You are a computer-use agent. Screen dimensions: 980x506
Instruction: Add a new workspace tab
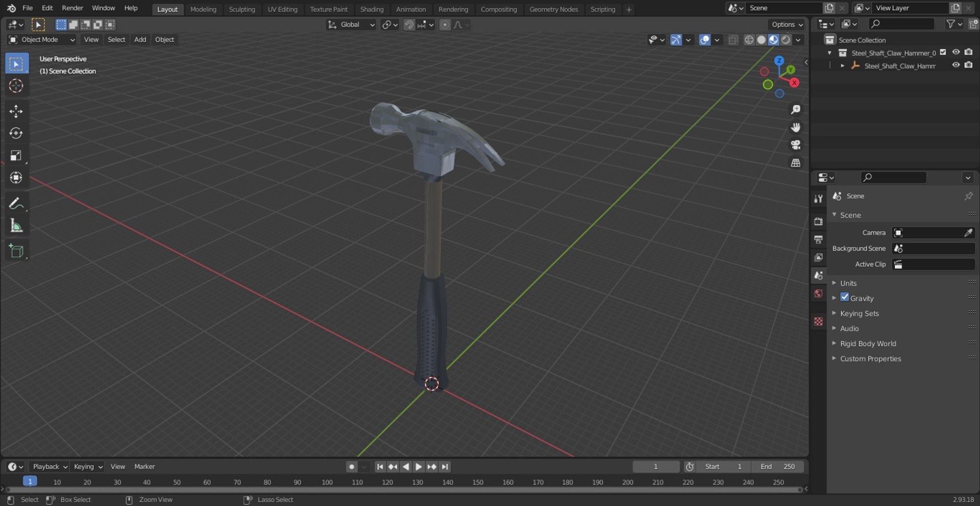coord(629,9)
